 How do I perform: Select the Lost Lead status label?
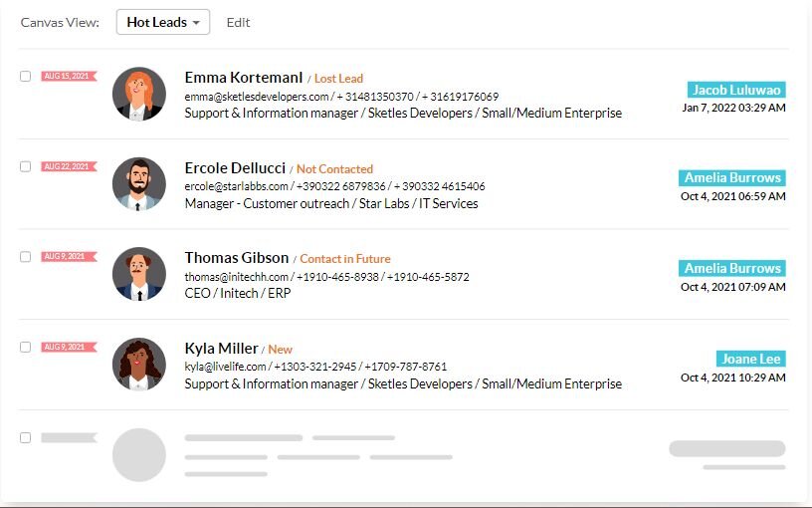pos(338,79)
